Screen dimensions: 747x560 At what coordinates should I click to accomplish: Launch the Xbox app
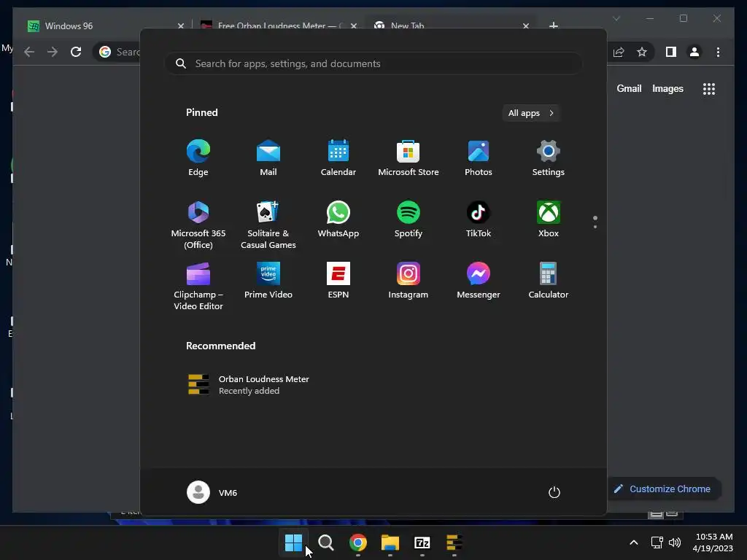pyautogui.click(x=549, y=219)
